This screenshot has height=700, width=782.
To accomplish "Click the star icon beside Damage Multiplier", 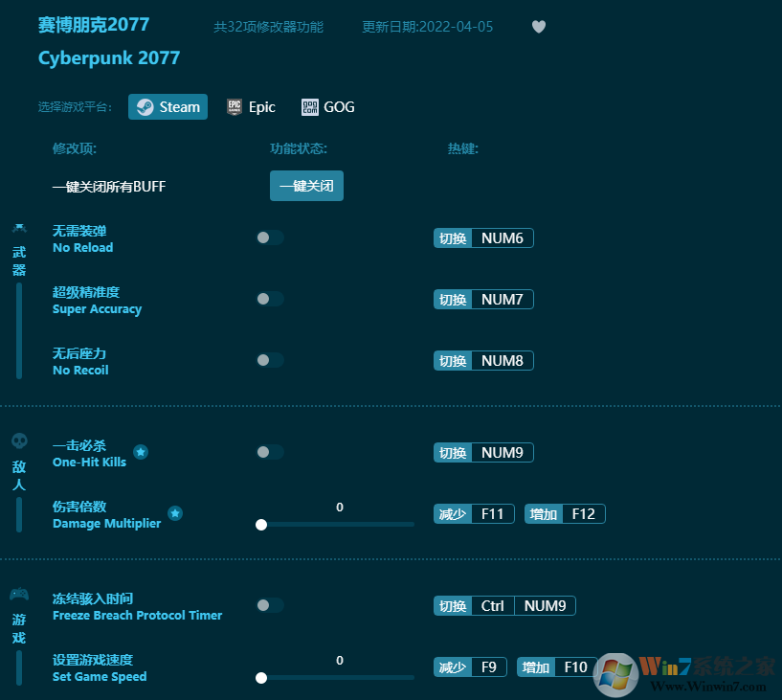I will pyautogui.click(x=175, y=514).
